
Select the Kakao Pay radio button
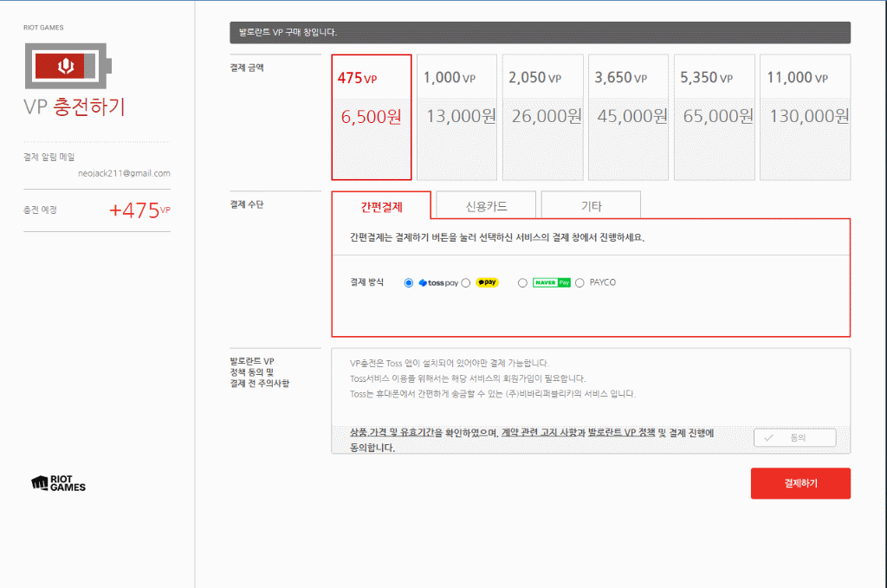pos(464,282)
